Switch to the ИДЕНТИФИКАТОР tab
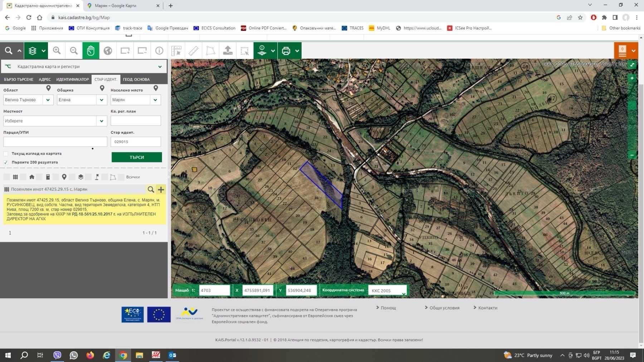Image resolution: width=644 pixels, height=362 pixels. (72, 79)
